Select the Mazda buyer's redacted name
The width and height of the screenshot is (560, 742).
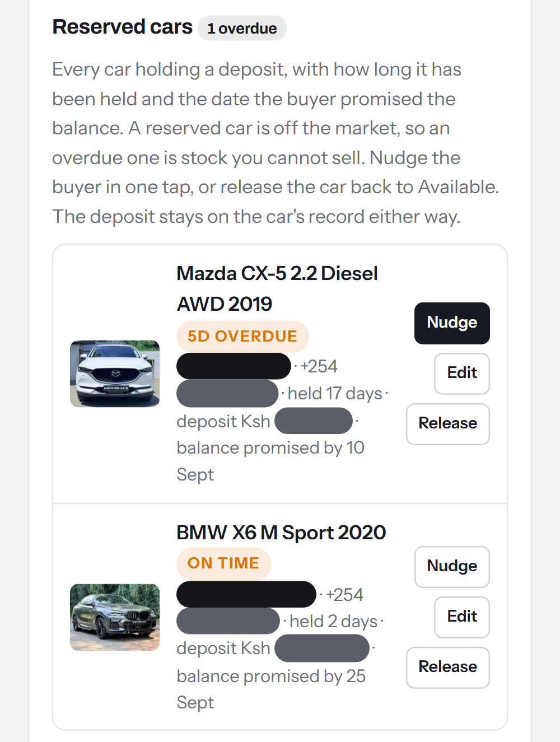tap(234, 366)
